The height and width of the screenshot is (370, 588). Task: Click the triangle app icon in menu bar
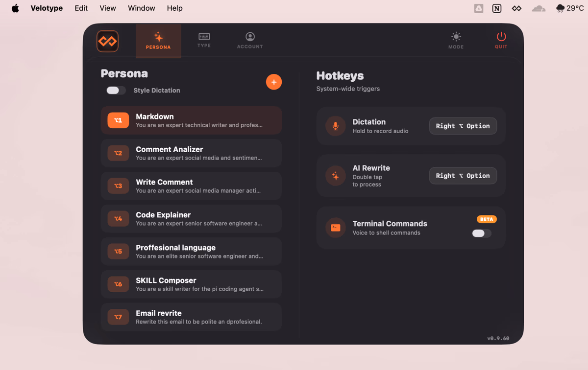(x=479, y=8)
